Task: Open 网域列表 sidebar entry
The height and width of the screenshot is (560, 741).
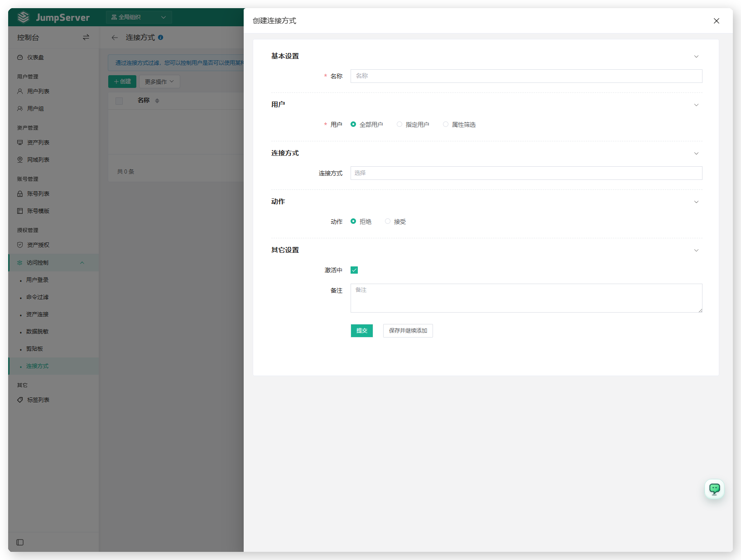Action: click(x=53, y=160)
